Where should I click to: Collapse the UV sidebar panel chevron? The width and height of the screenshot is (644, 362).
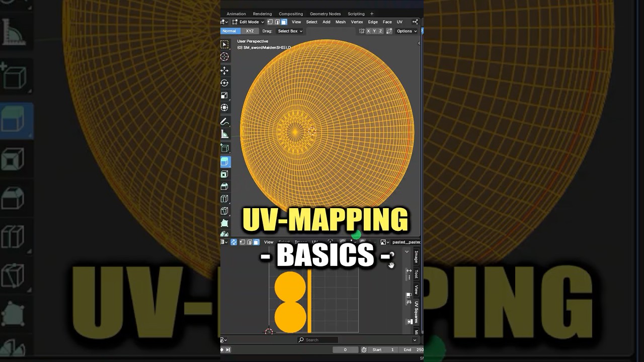click(x=407, y=252)
